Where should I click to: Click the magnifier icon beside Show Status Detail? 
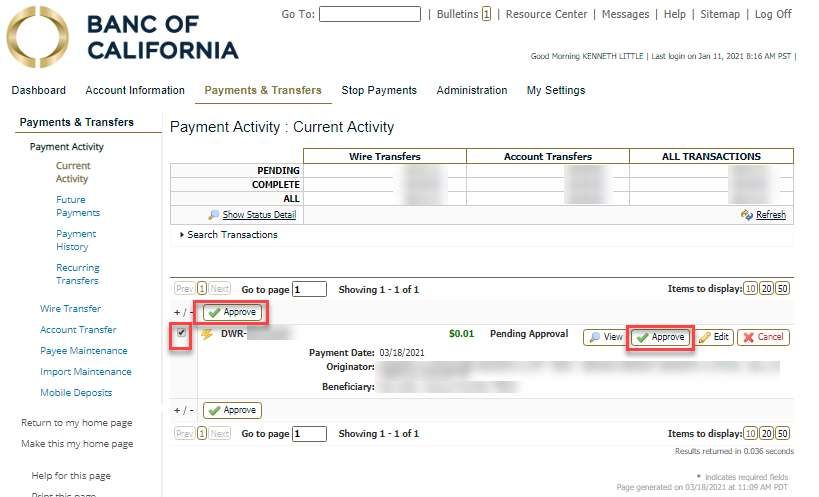tap(213, 215)
